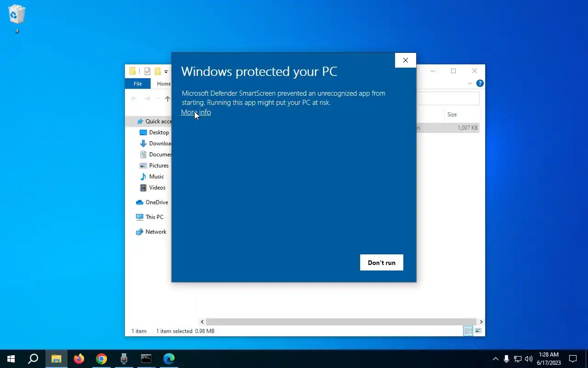The height and width of the screenshot is (368, 588).
Task: Close the File Explorer window
Action: pos(475,71)
